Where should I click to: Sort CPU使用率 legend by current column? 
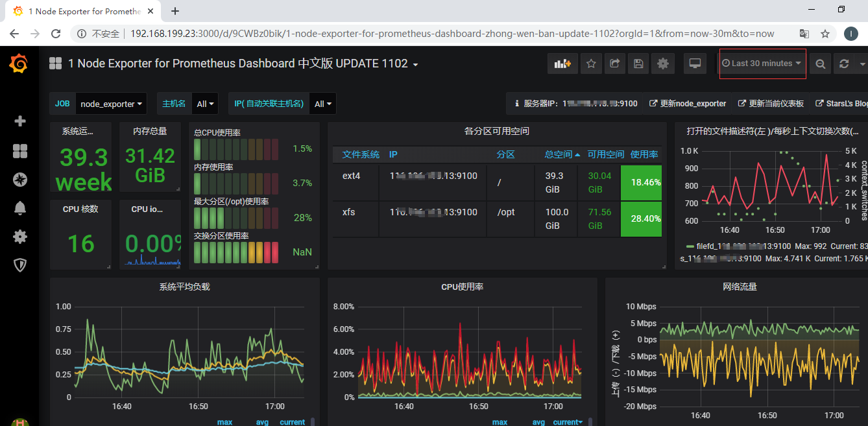(567, 422)
